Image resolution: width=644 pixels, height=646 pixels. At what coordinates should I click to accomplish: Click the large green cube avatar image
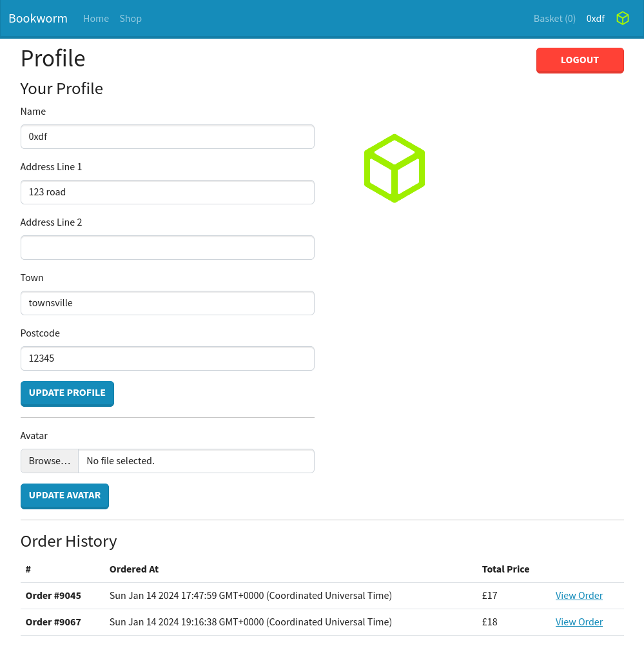395,168
